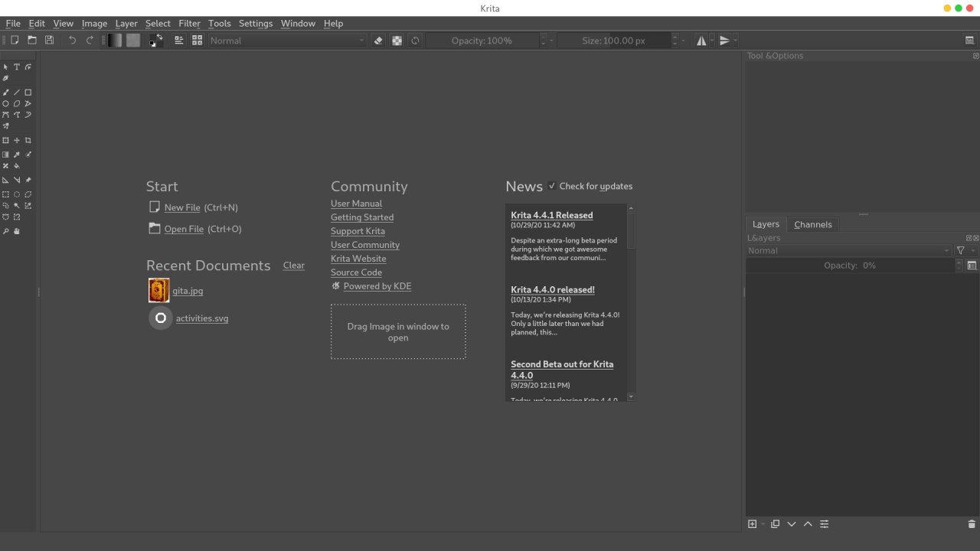Click the Undo toolbar arrow
This screenshot has height=551, width=980.
(73, 41)
